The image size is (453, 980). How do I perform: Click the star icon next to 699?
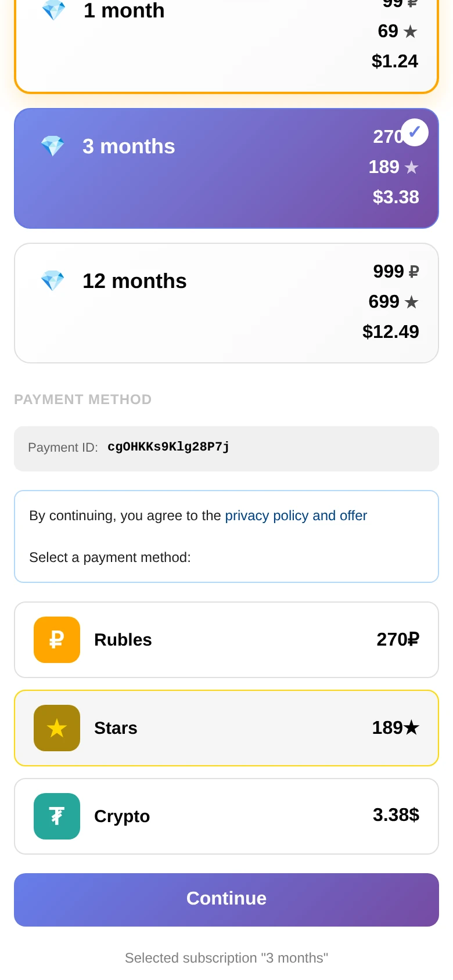click(411, 302)
